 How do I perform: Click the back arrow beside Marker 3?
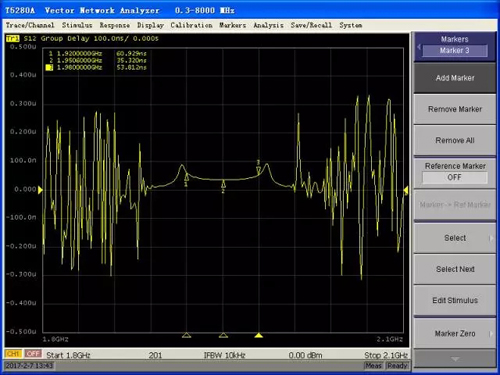(419, 47)
